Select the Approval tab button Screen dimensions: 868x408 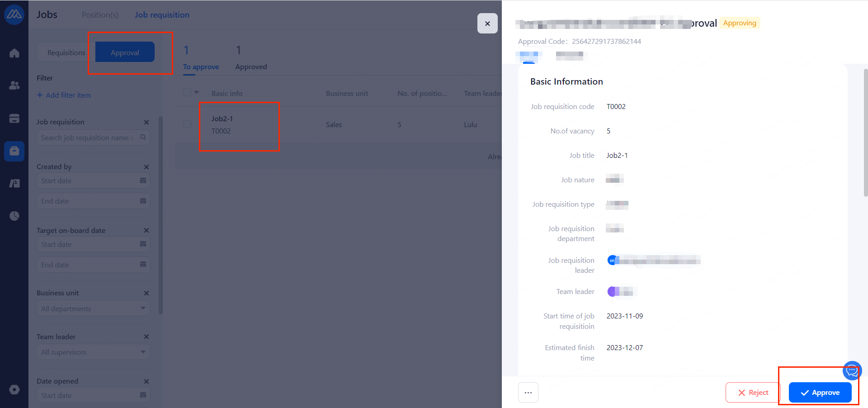click(x=125, y=52)
